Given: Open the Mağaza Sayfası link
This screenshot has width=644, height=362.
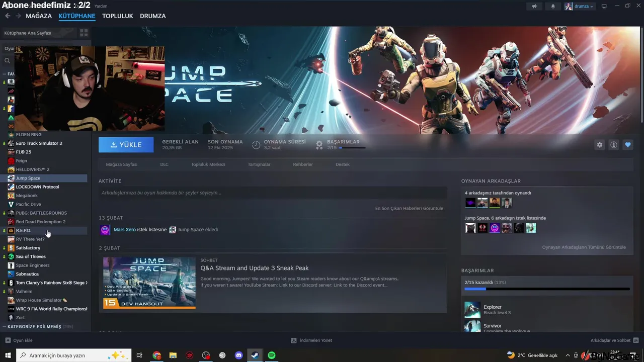Looking at the screenshot, I should tap(122, 164).
